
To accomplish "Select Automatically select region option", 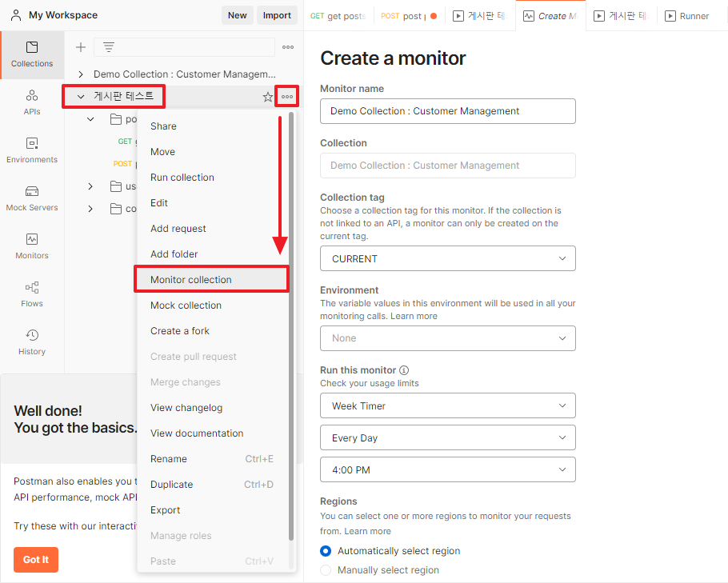I will [x=326, y=551].
